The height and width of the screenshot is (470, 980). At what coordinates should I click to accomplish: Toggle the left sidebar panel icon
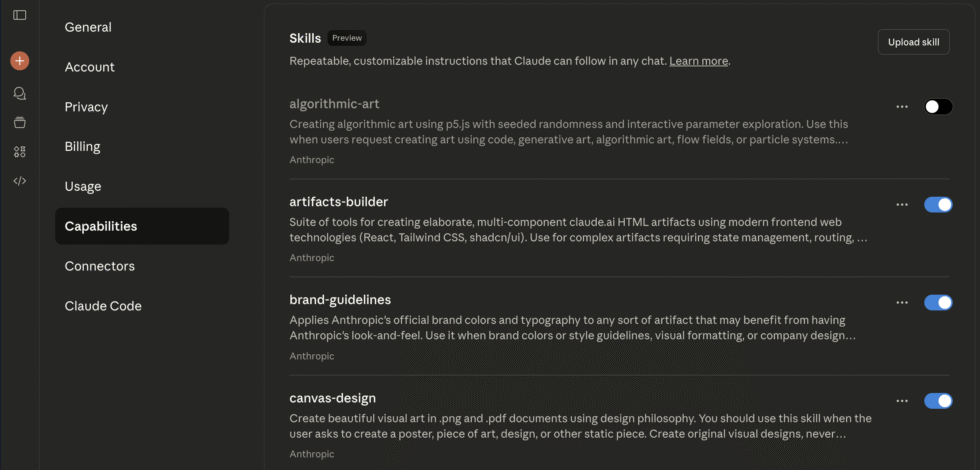click(x=20, y=15)
